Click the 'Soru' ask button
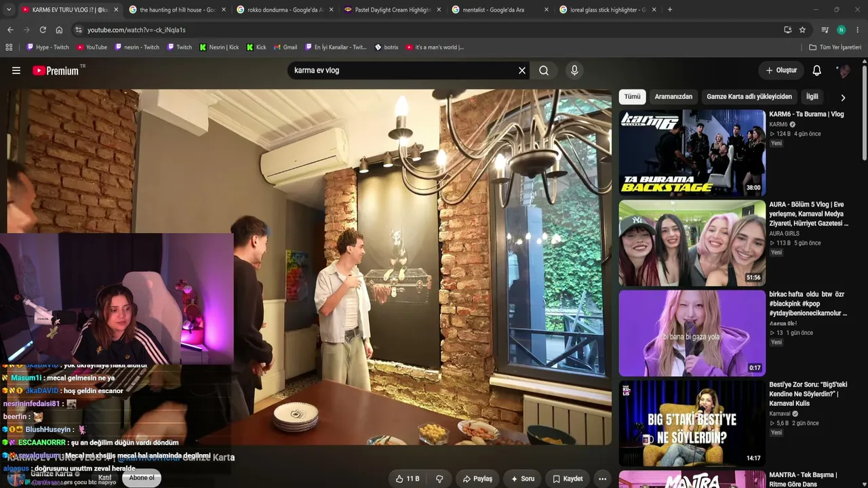The height and width of the screenshot is (488, 868). [x=523, y=479]
